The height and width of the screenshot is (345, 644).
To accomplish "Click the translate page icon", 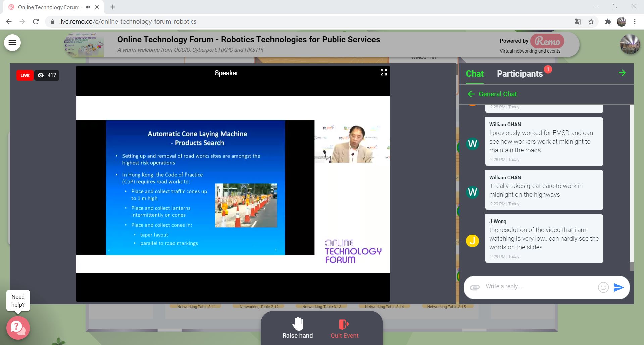I will tap(578, 22).
